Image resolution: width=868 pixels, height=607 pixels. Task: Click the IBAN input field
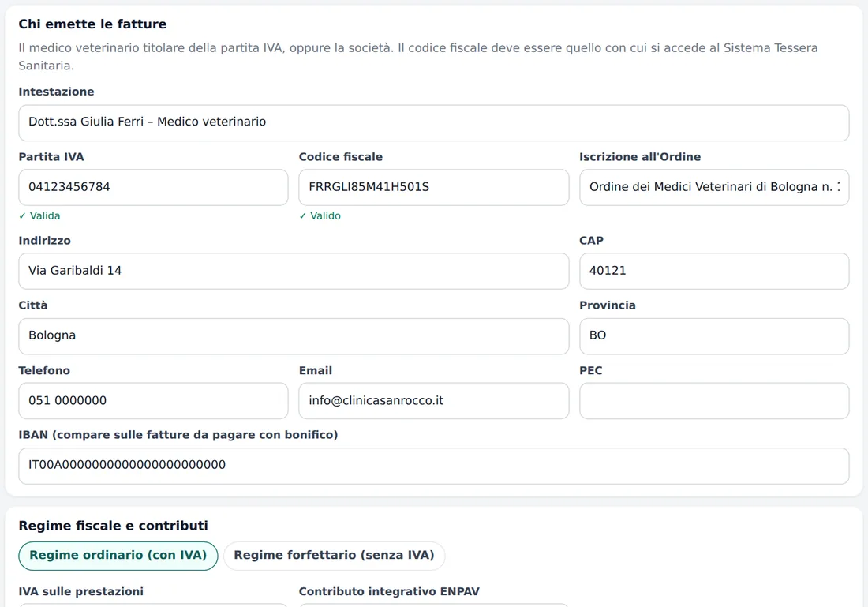[x=433, y=466]
